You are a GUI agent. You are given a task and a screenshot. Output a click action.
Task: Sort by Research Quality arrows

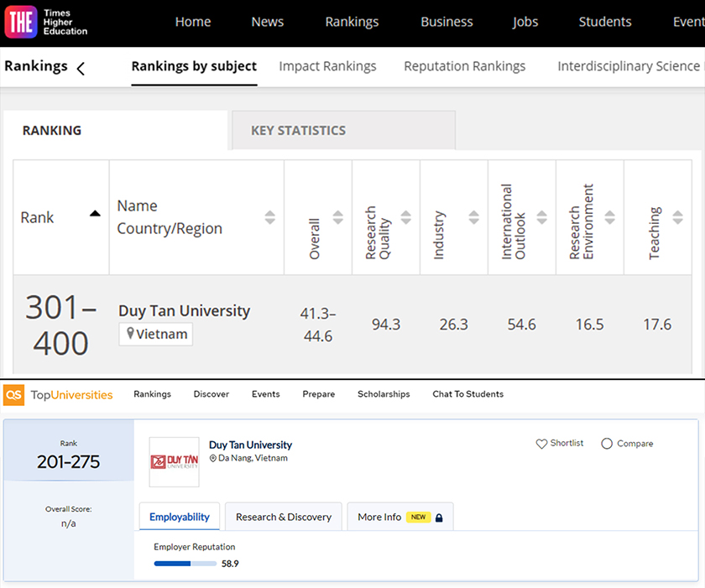point(406,217)
